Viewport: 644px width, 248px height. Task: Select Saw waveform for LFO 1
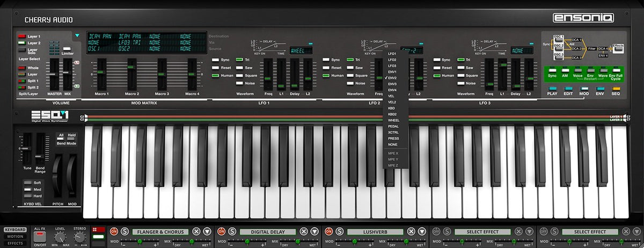point(239,67)
